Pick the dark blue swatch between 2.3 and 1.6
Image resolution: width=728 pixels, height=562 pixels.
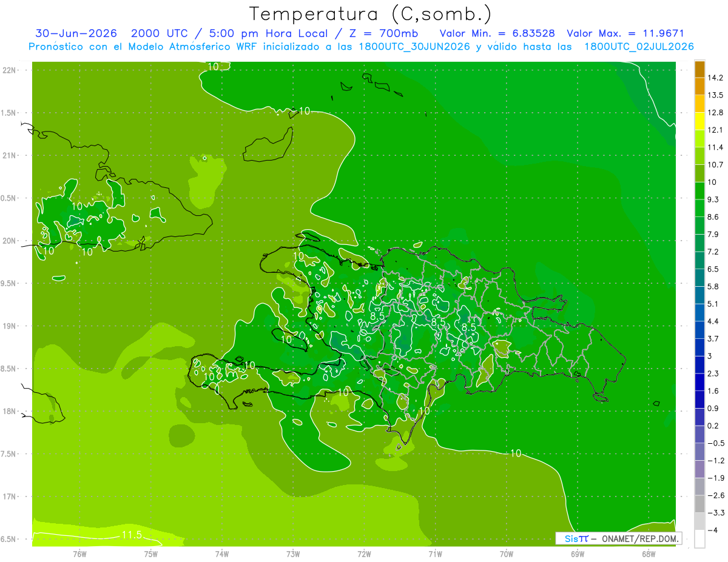coord(699,381)
